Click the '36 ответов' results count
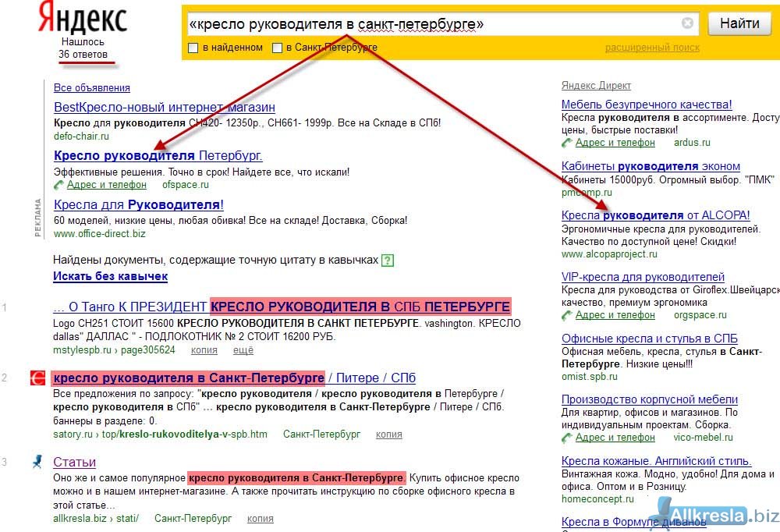The height and width of the screenshot is (532, 780). [83, 55]
